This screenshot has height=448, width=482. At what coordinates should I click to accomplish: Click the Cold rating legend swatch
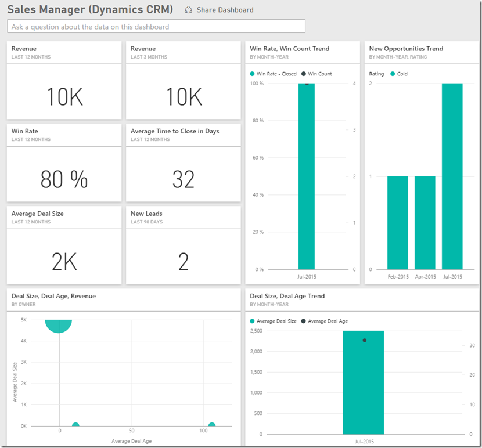pos(393,74)
